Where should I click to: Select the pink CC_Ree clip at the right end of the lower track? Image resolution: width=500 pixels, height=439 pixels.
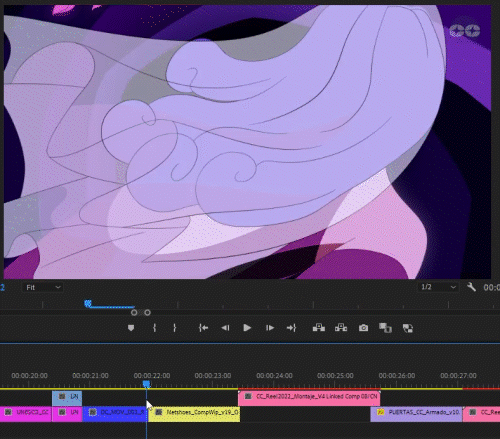(x=482, y=414)
